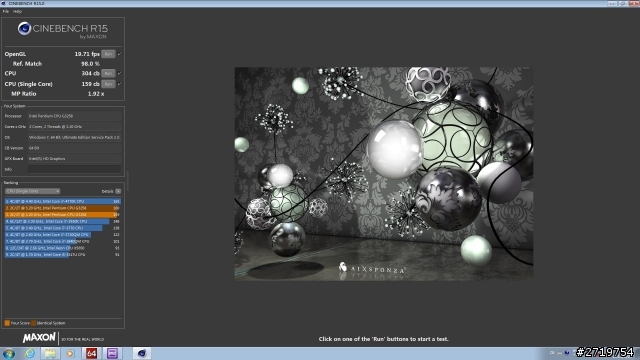Screen dimensions: 640x360
Task: Click the Cinebench taskbar icon
Action: click(x=141, y=353)
